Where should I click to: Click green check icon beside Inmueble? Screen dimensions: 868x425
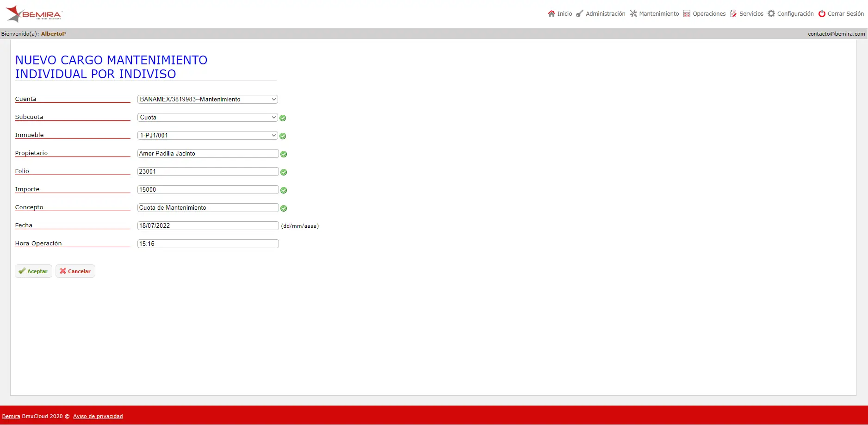(x=283, y=136)
